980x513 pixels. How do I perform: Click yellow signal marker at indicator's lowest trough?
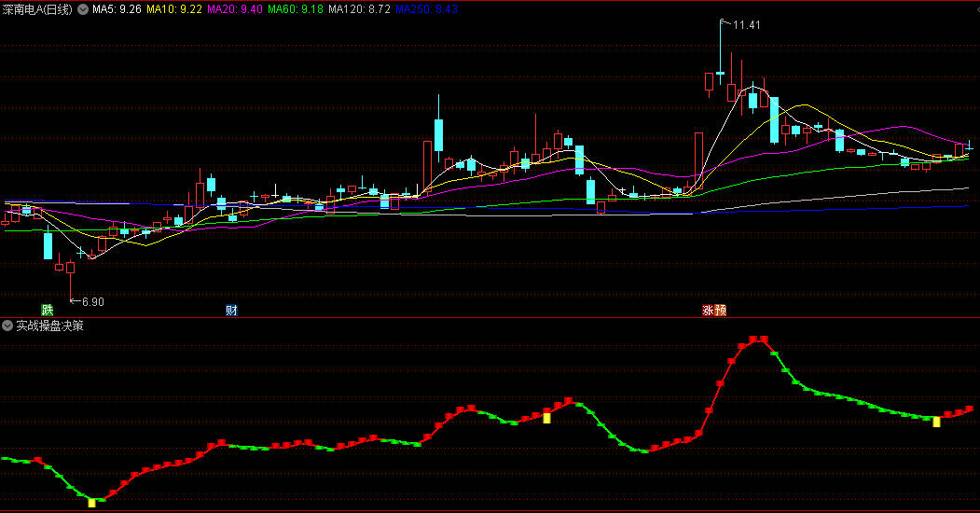click(92, 503)
